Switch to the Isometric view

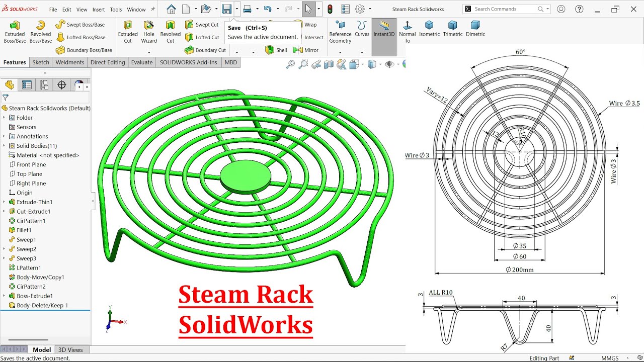pyautogui.click(x=429, y=28)
